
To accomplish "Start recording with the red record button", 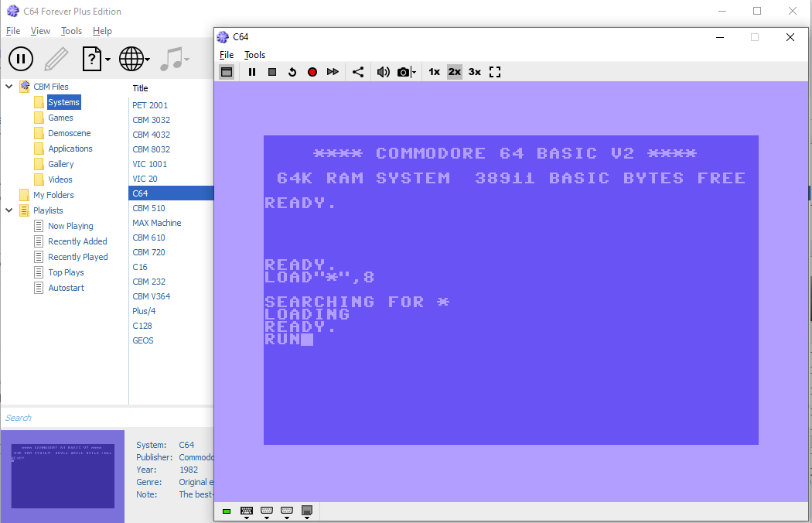I will [312, 72].
